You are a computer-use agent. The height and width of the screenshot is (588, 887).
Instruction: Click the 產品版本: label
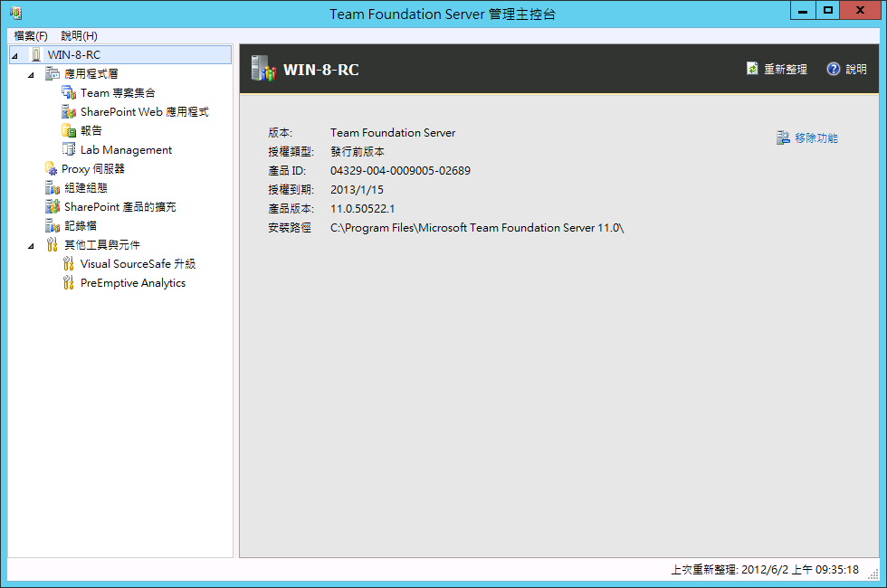[x=291, y=209]
